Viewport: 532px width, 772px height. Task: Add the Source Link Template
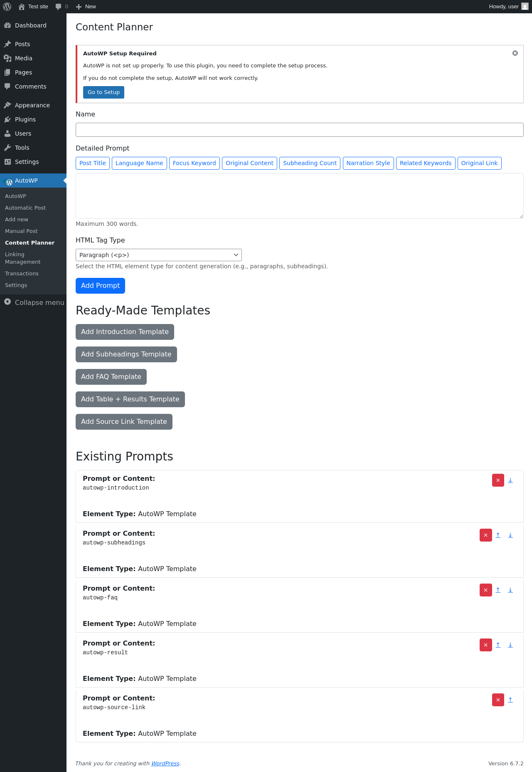click(x=124, y=422)
